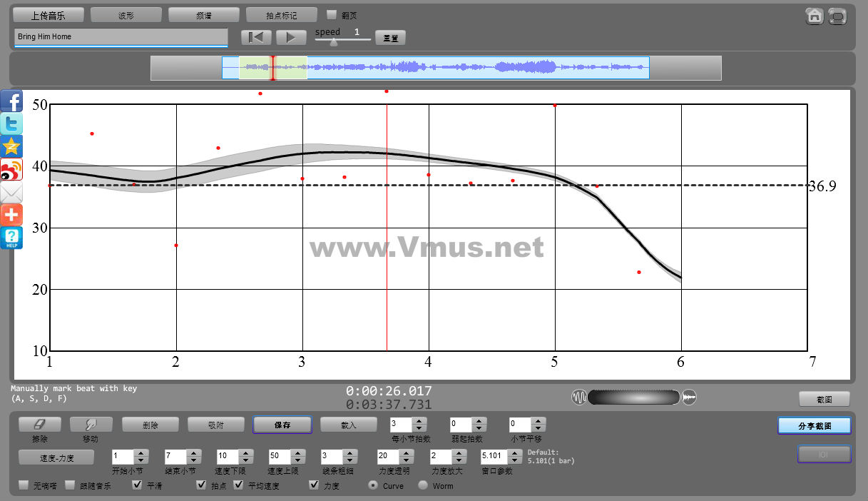Uncheck the 平均速度 checkbox
Screen dimensions: 868x501
[x=239, y=486]
